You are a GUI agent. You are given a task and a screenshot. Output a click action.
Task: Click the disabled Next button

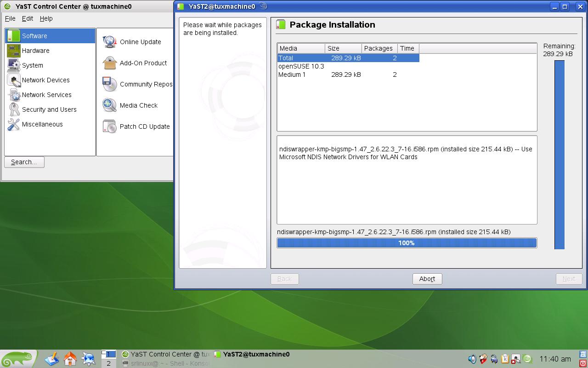click(x=569, y=279)
